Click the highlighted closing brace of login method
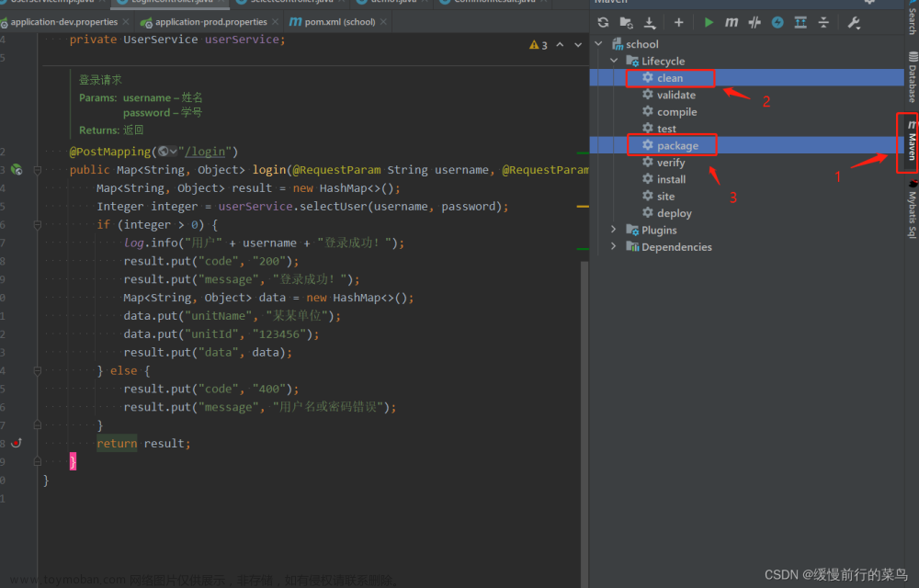 (73, 461)
